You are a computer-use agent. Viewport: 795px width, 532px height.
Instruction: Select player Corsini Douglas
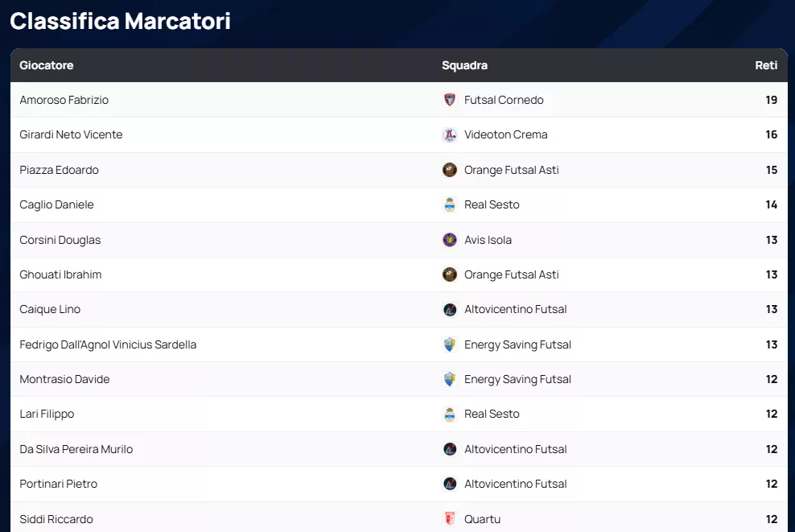(60, 240)
